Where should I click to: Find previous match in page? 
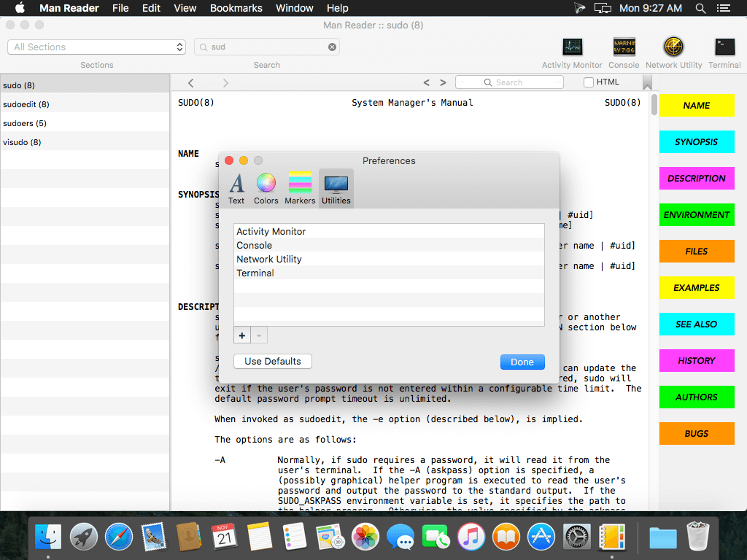426,82
